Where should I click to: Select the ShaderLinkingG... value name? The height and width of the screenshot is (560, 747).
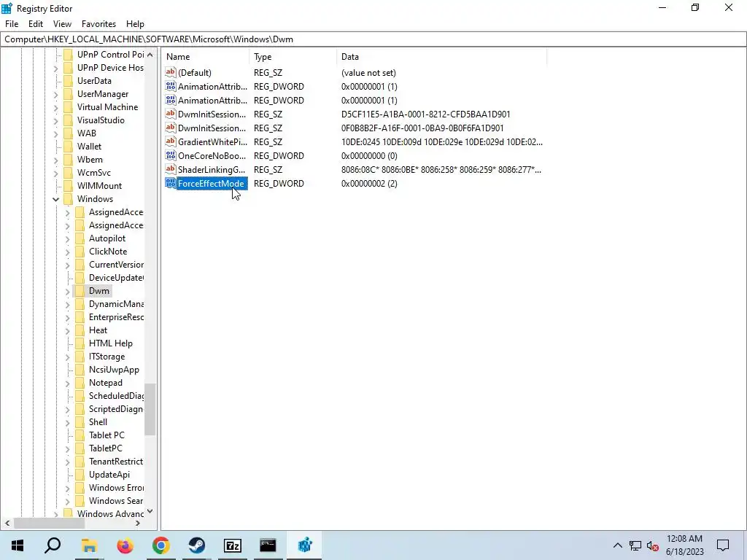click(x=212, y=169)
